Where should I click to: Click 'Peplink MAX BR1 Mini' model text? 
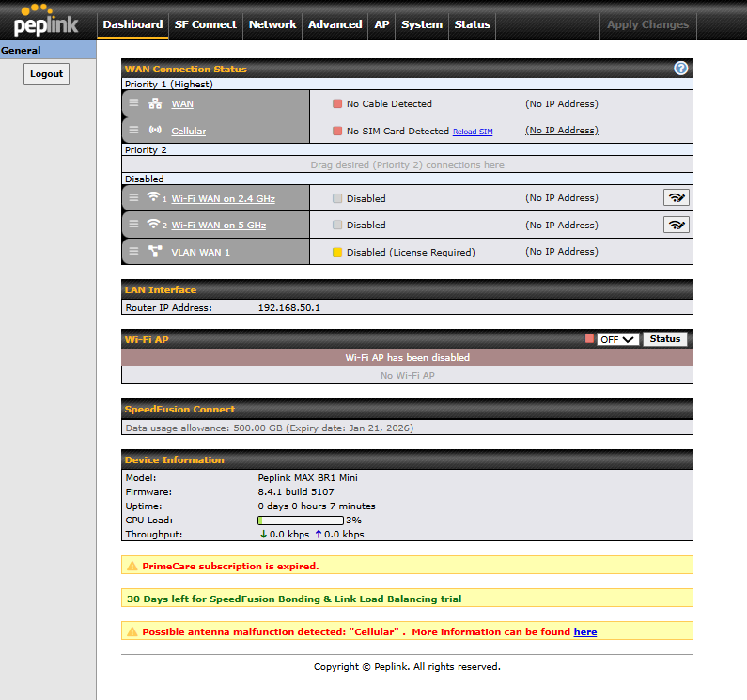click(x=308, y=477)
